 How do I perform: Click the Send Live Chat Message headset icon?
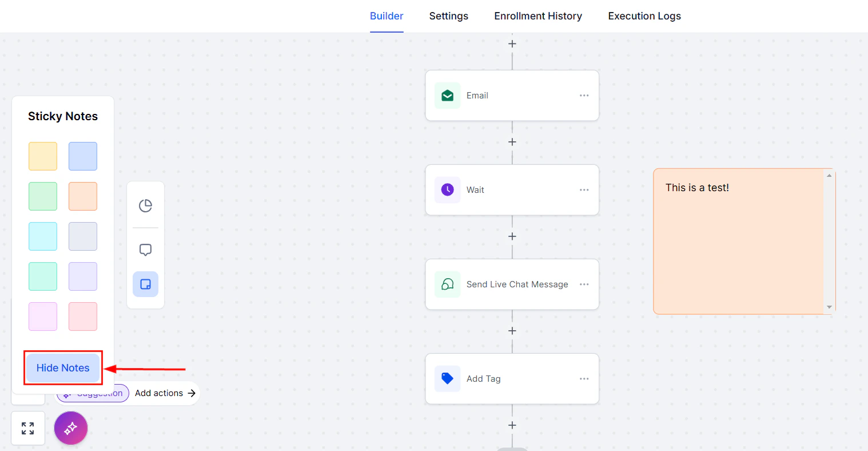pyautogui.click(x=447, y=284)
